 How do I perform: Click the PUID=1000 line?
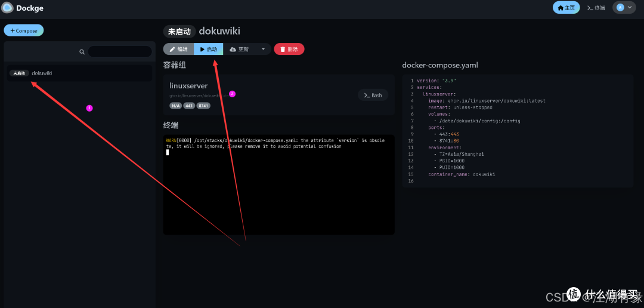click(x=449, y=167)
